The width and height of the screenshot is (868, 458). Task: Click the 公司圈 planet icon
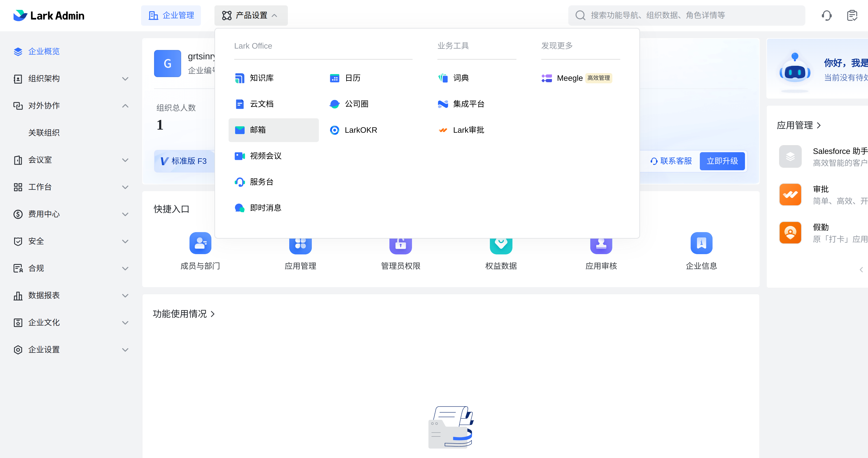point(335,104)
